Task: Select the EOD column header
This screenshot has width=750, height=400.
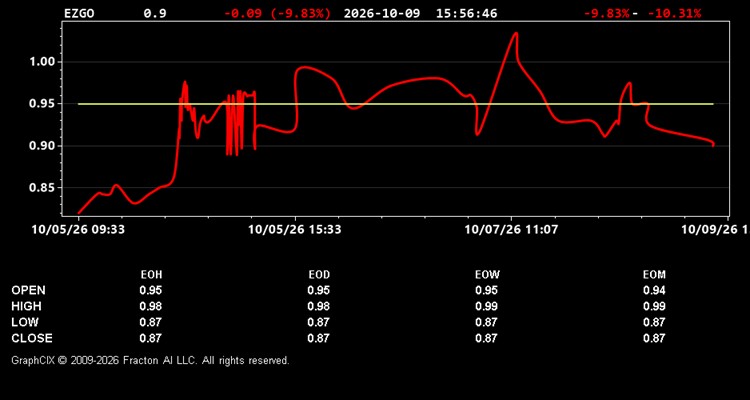Action: 319,275
